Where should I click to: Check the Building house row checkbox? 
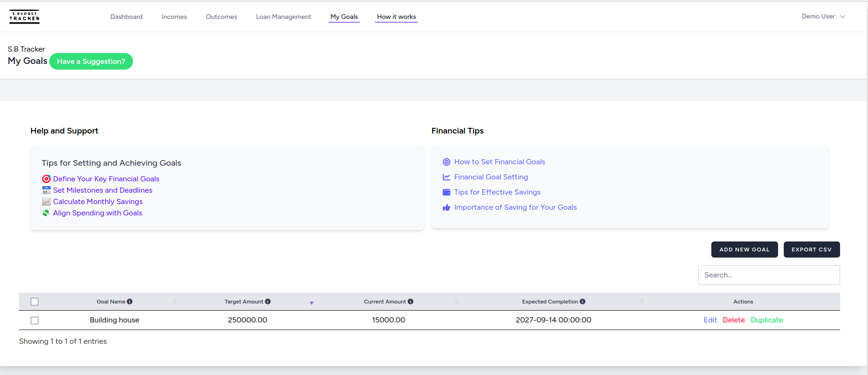pyautogui.click(x=35, y=321)
